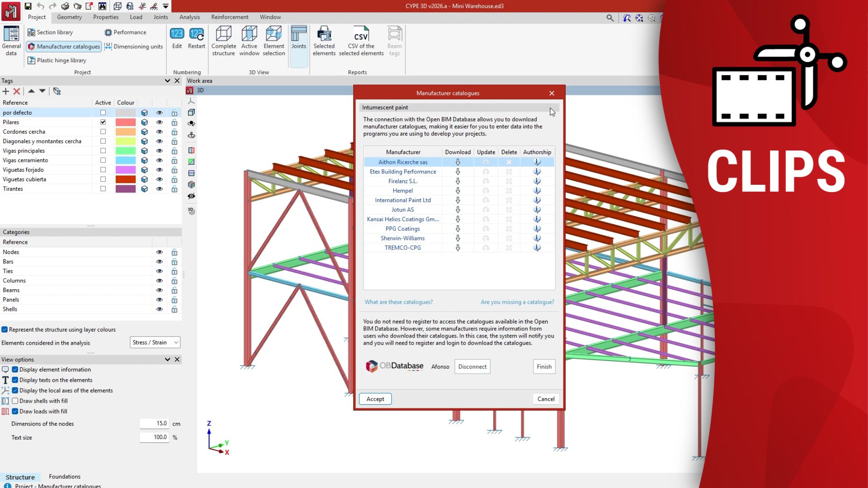868x488 pixels.
Task: Collapse the Tags panel
Action: coord(168,80)
